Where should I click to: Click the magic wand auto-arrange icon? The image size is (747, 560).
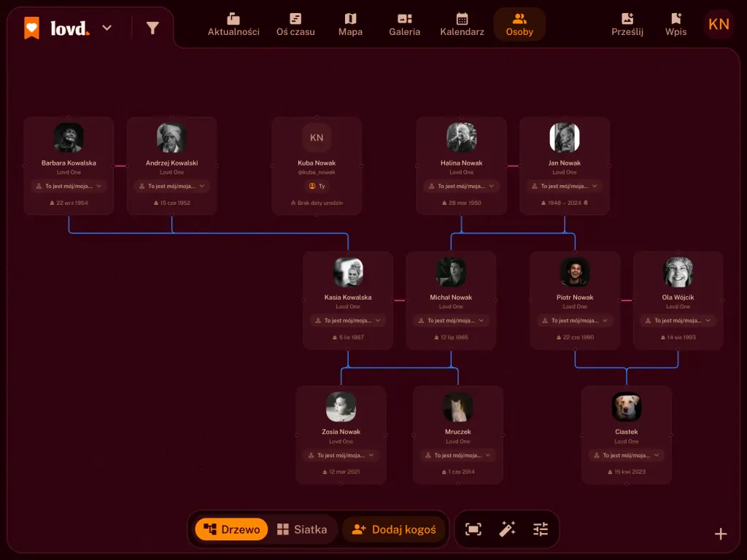[x=507, y=529]
